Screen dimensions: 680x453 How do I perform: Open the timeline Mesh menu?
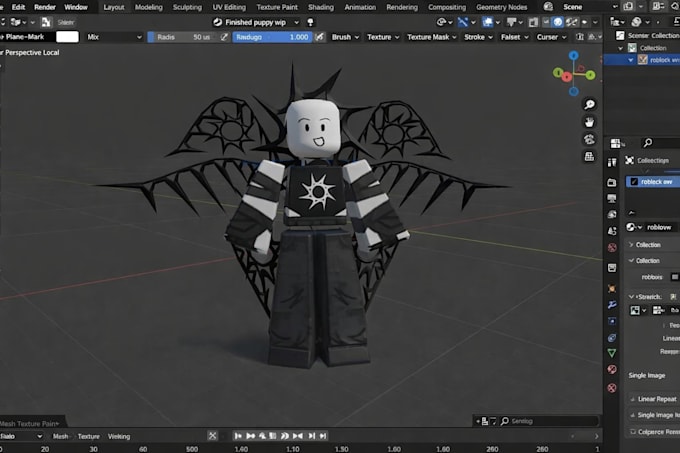tap(60, 437)
